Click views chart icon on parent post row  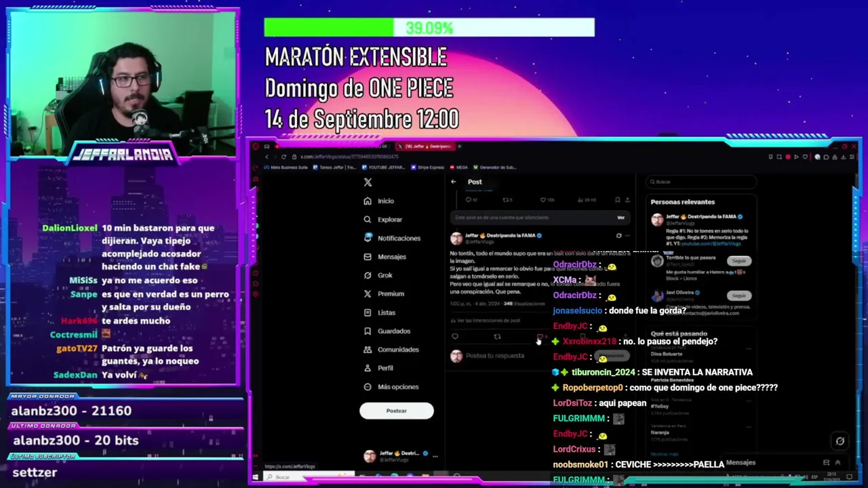tap(581, 200)
